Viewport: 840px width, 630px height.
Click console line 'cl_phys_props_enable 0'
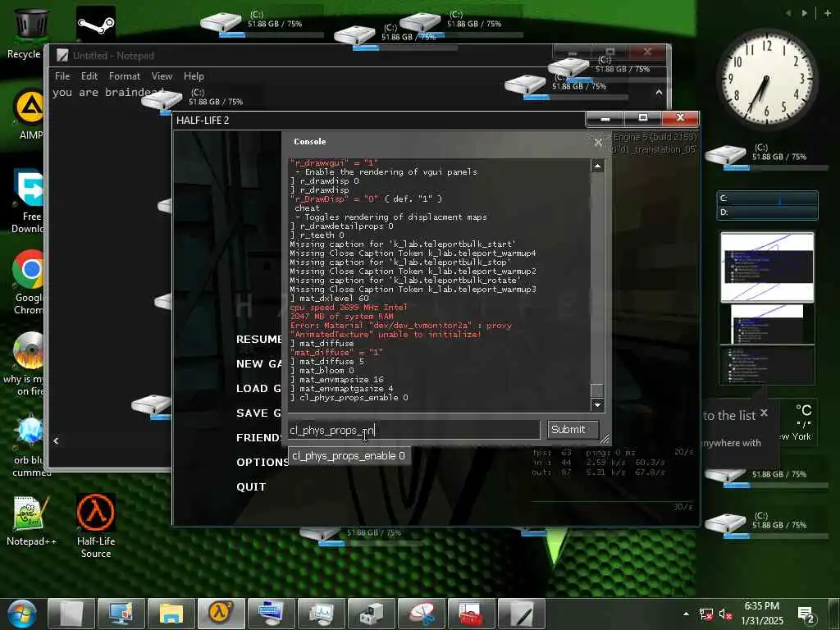point(349,398)
